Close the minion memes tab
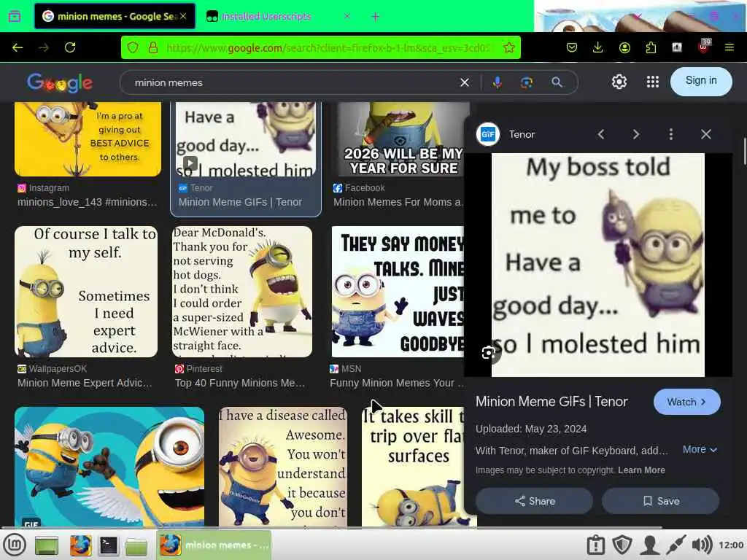Screen dimensions: 747x560 coord(183,16)
